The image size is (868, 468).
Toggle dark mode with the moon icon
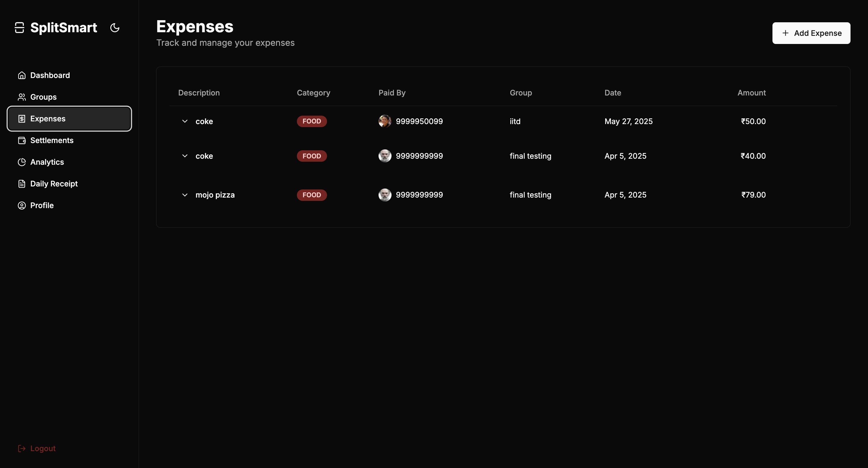[115, 28]
